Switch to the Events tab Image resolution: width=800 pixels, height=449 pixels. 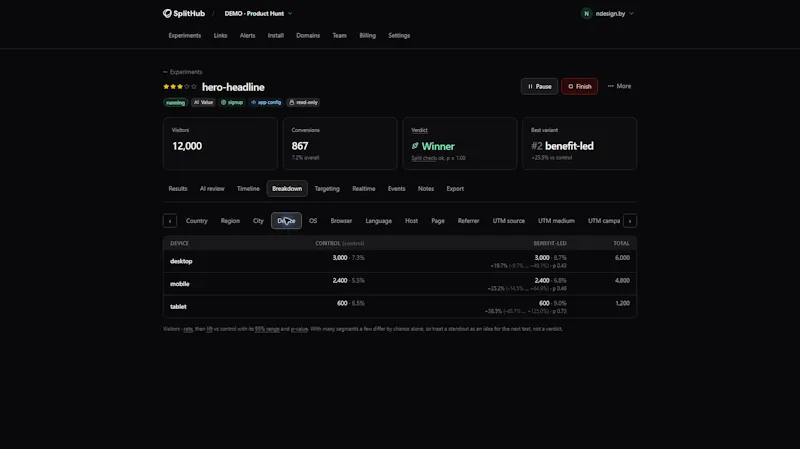pyautogui.click(x=396, y=189)
